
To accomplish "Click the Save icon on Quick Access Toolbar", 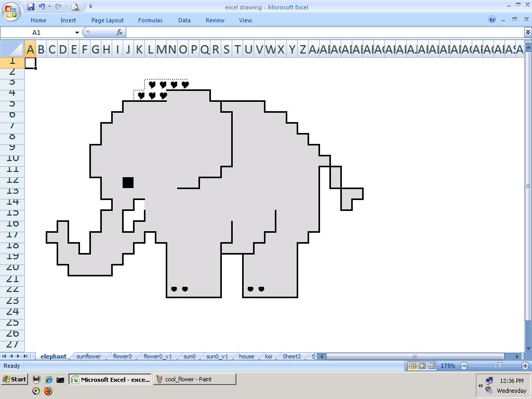I will pos(31,7).
